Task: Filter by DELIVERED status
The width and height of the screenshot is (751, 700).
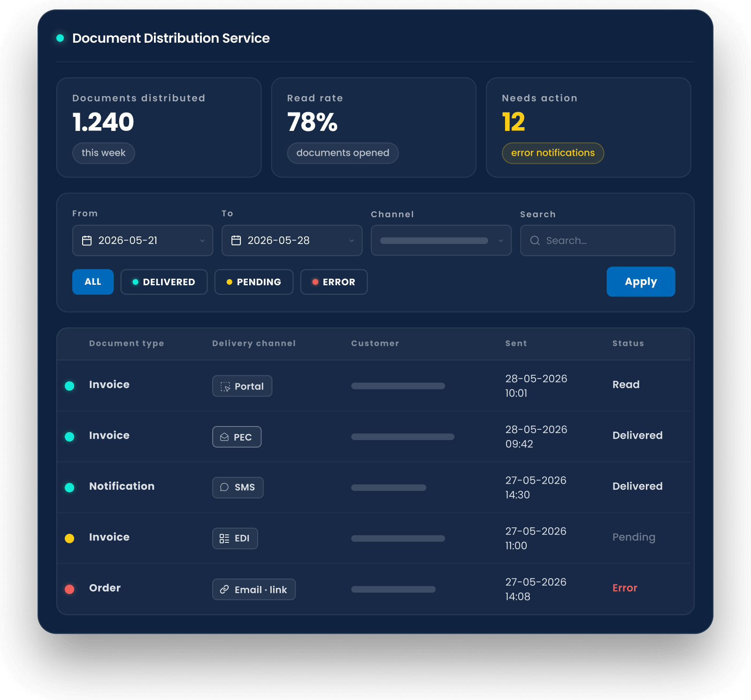Action: (x=164, y=282)
